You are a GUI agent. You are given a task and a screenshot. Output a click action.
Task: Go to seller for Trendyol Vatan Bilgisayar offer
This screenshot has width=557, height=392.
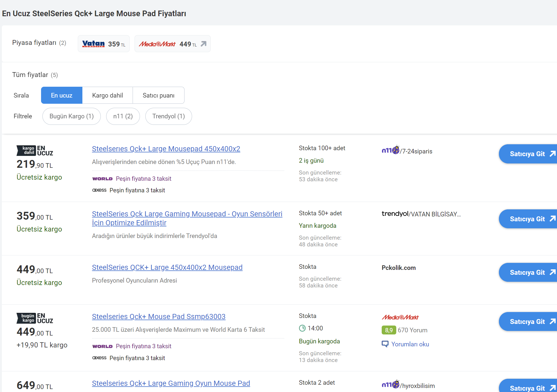coord(528,219)
